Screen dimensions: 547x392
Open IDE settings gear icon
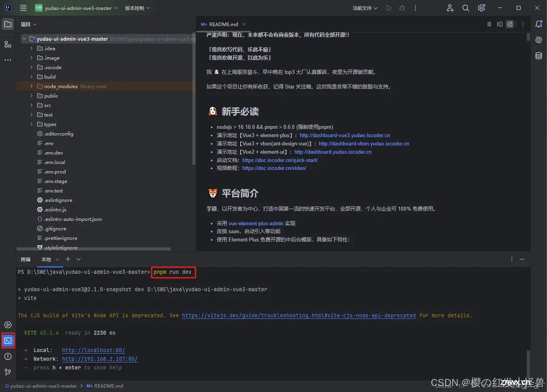click(x=481, y=8)
